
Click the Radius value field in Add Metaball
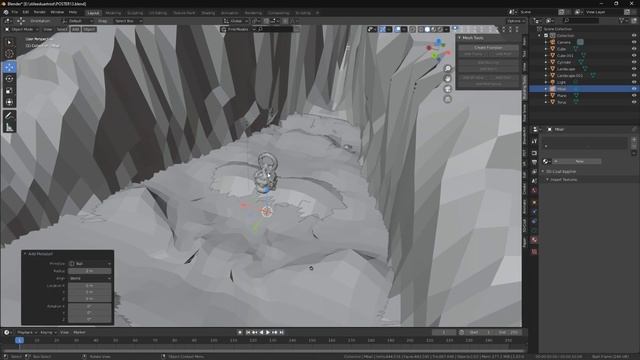(90, 271)
